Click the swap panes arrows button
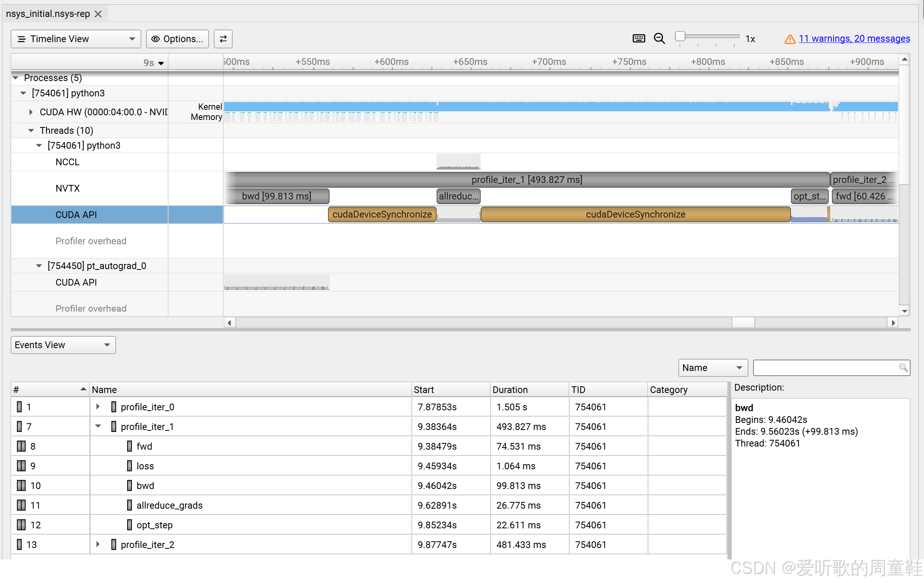Viewport: 924px width, 583px height. click(223, 39)
